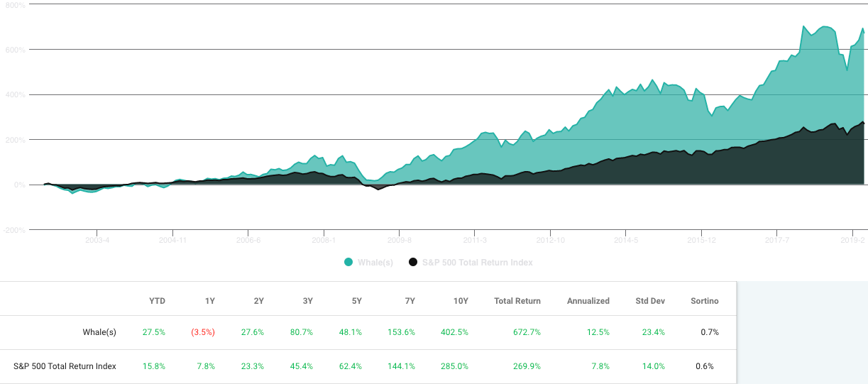Click the 10Y column header

point(461,301)
